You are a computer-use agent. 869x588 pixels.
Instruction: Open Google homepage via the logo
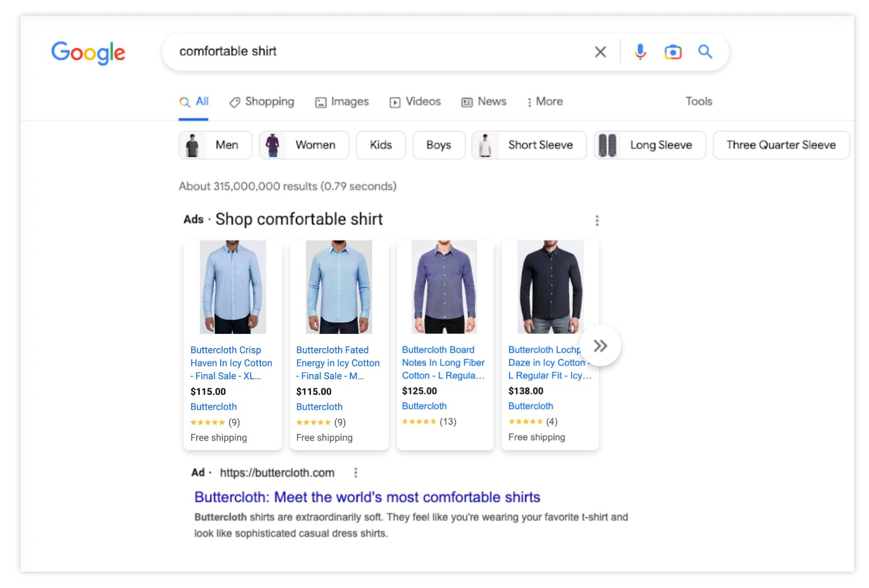click(88, 52)
